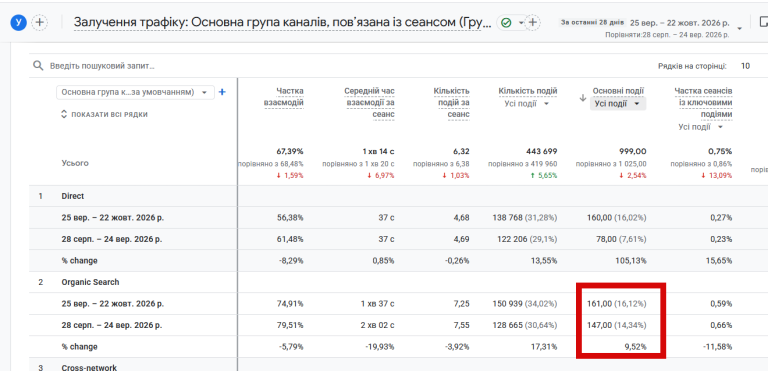Screen dimensions: 768x371
Task: Open 'Усі події' dropdown under Кількість подій
Action: coord(527,104)
